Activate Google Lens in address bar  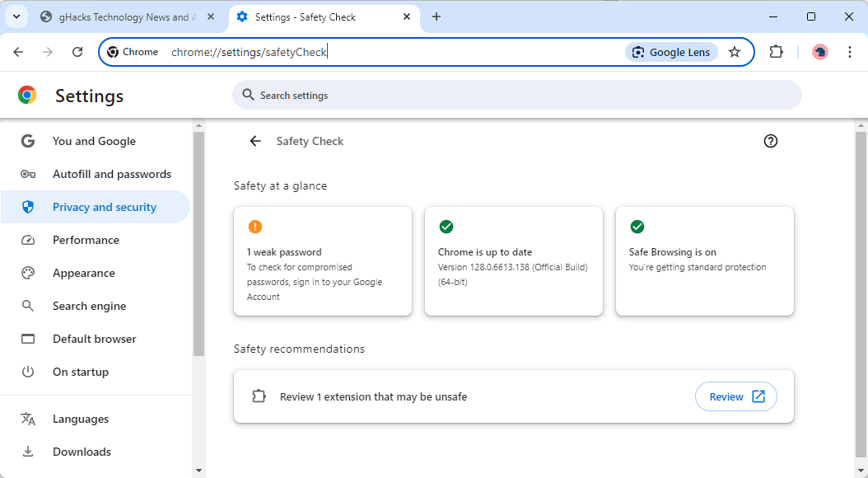click(x=671, y=52)
